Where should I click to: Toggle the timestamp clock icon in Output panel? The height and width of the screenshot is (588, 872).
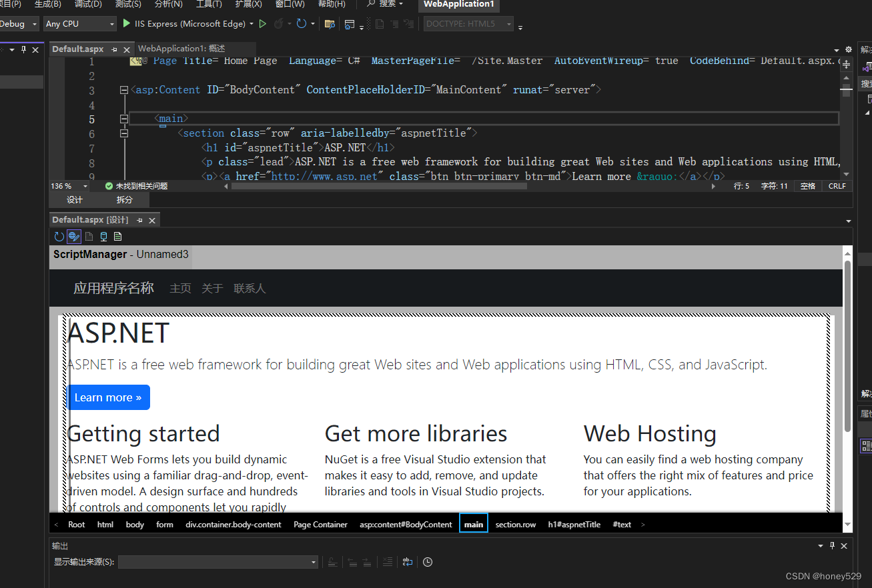pos(428,562)
